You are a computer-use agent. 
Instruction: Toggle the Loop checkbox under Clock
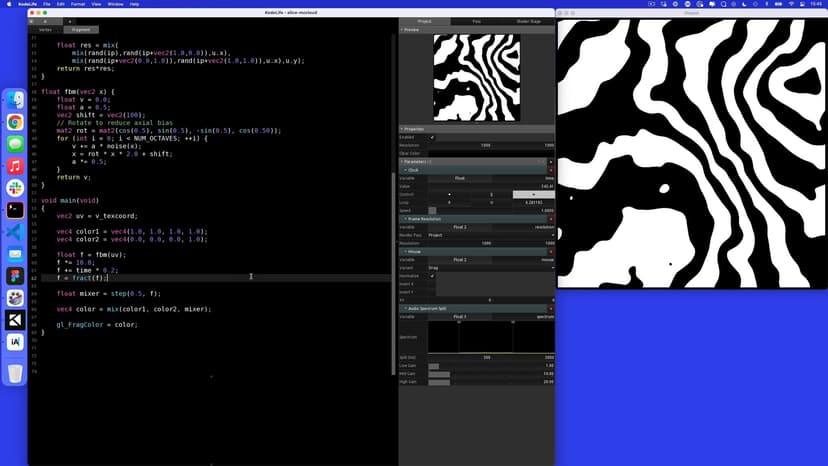pos(449,202)
